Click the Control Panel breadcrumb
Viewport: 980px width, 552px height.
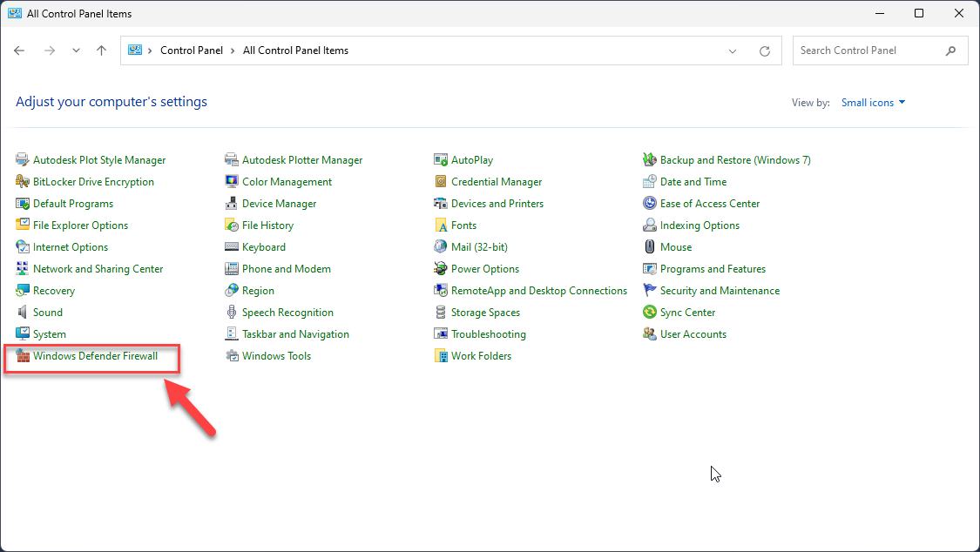tap(192, 50)
